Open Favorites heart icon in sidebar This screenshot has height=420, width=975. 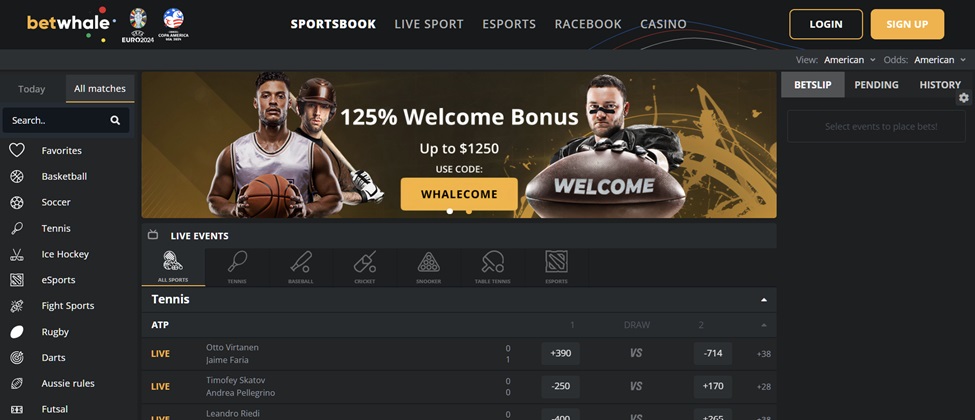[x=17, y=150]
